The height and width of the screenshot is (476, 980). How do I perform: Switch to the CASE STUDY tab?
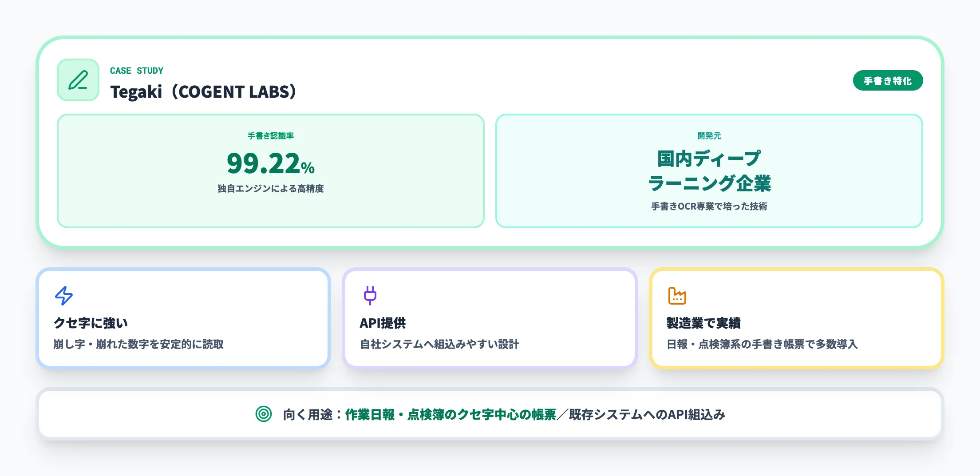[136, 70]
